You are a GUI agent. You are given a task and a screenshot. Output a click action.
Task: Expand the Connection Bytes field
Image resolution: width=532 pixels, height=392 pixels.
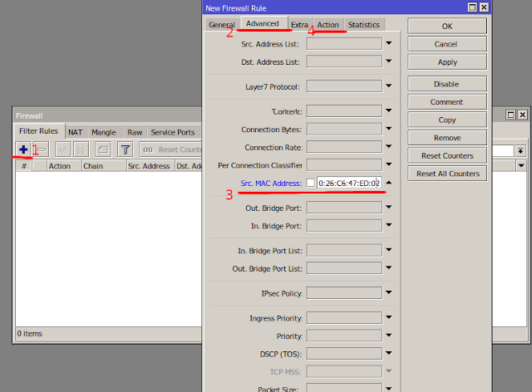[x=389, y=129]
